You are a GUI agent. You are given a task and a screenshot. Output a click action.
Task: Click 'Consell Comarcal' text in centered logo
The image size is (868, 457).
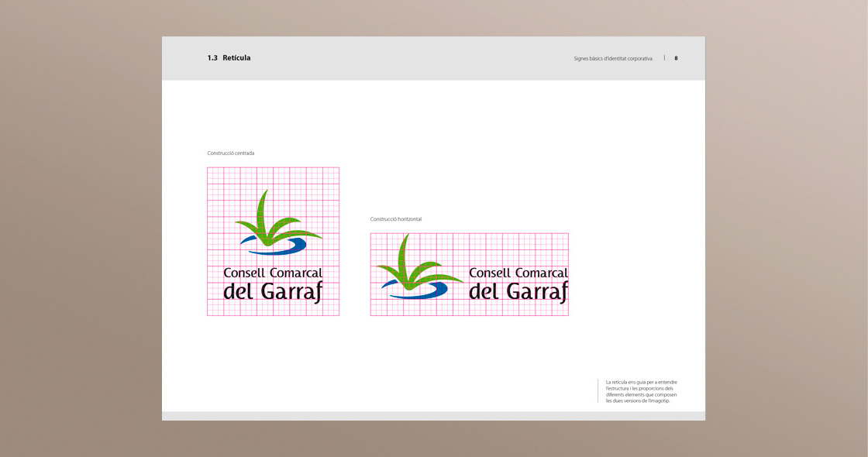273,273
